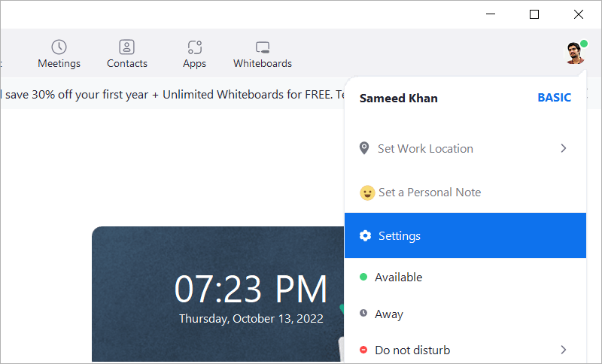Click the 07:23 PM clock display
602x364 pixels.
[x=251, y=289]
